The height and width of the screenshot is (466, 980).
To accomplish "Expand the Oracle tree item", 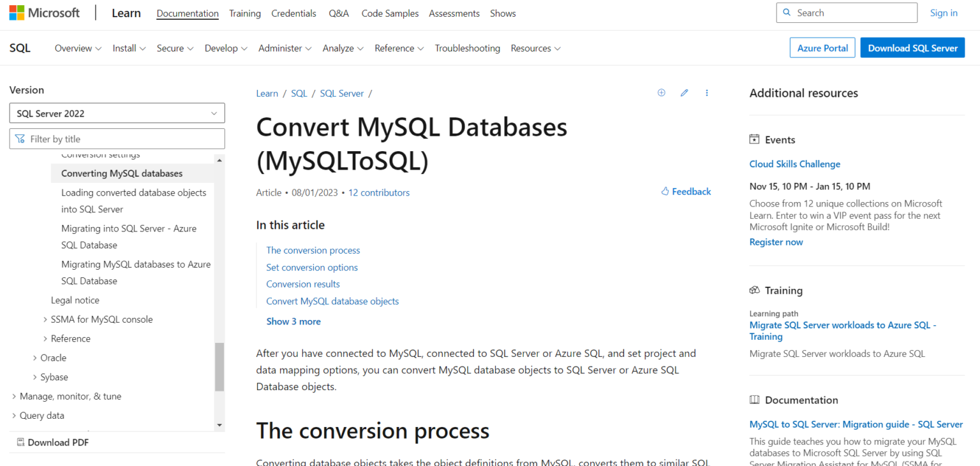I will pyautogui.click(x=35, y=358).
